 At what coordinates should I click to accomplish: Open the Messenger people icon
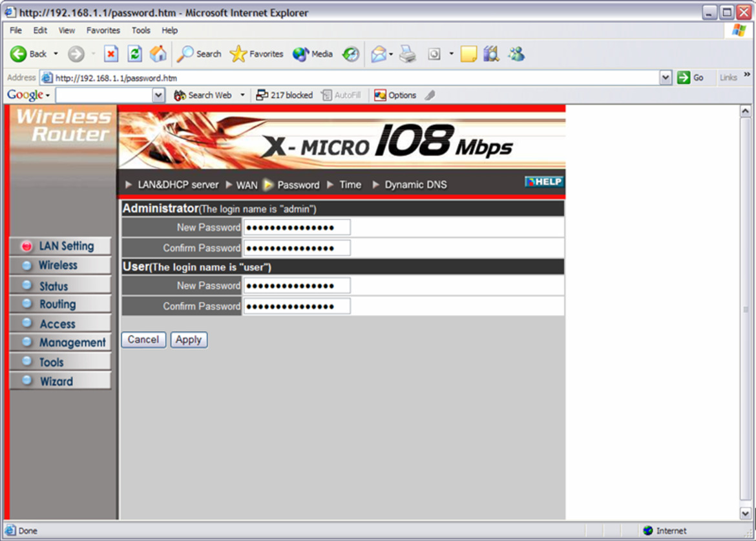click(516, 54)
